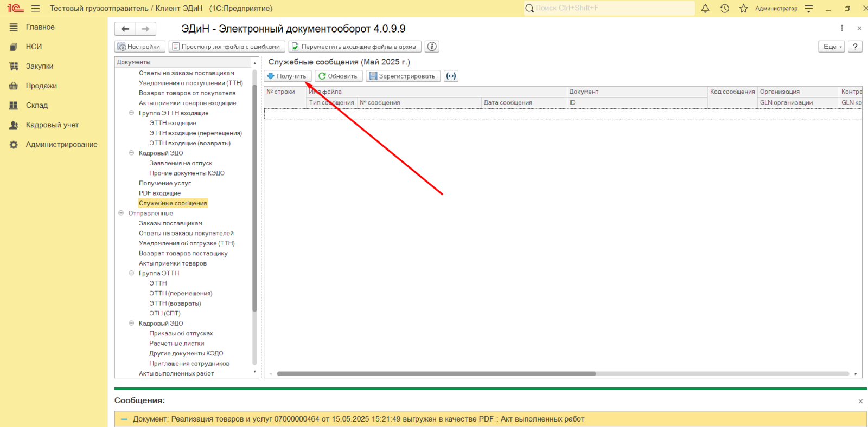This screenshot has height=427, width=868.
Task: Click the Зарегистрировать button
Action: 403,76
